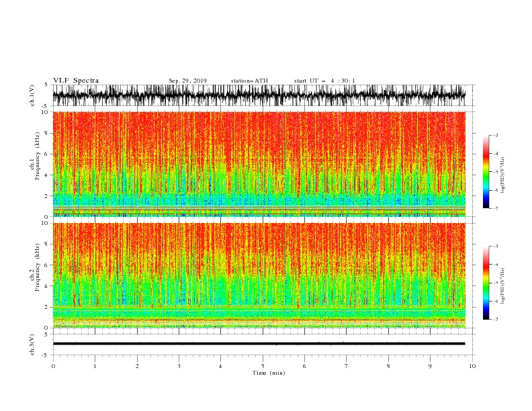
Task: Click time axis tick label "3"
Action: coord(179,366)
